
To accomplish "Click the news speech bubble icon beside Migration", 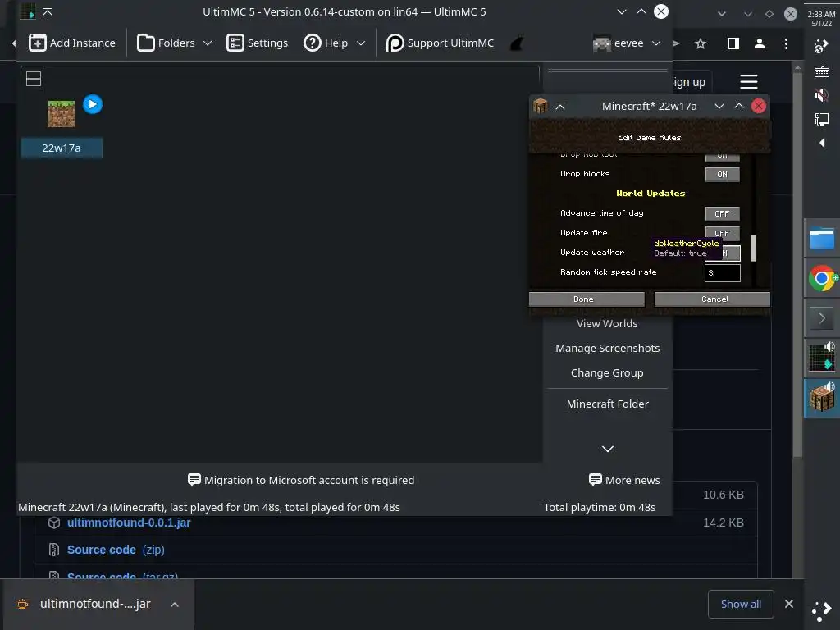I will (x=194, y=479).
